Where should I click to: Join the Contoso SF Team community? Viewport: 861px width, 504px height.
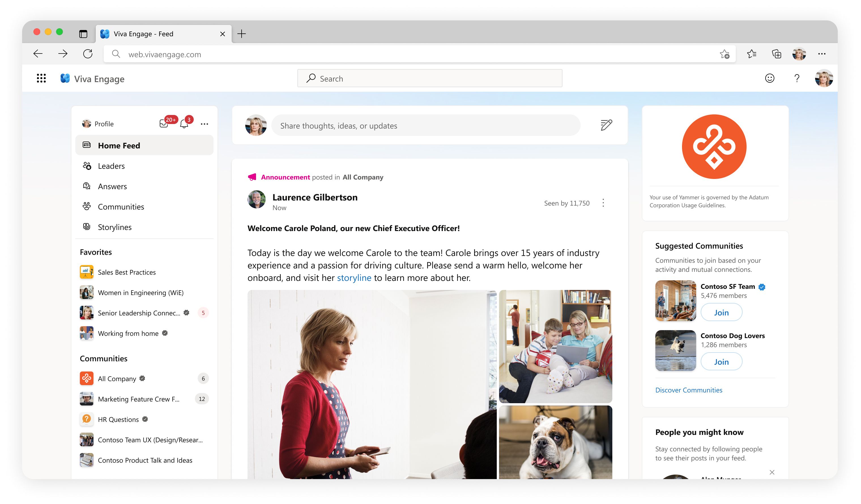721,312
